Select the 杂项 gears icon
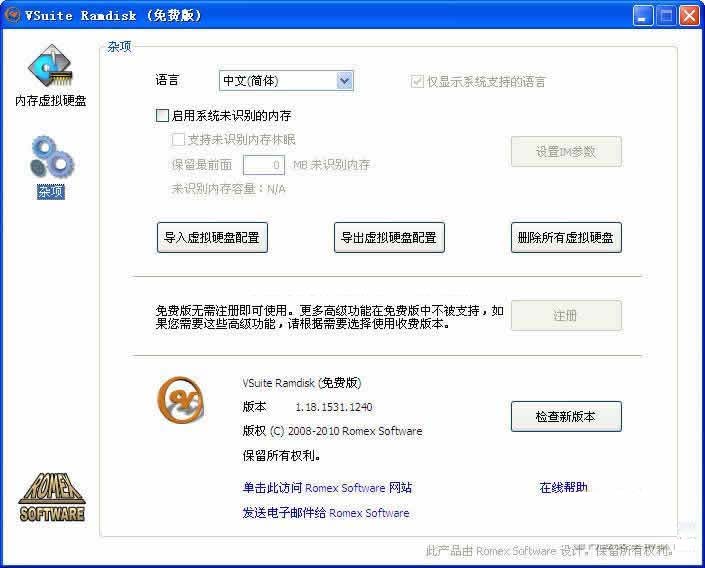705x568 pixels. 49,158
